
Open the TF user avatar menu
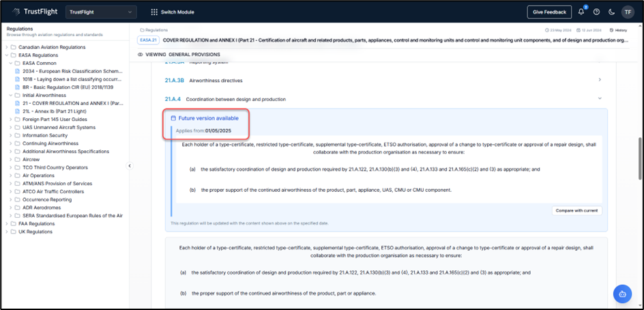click(627, 12)
